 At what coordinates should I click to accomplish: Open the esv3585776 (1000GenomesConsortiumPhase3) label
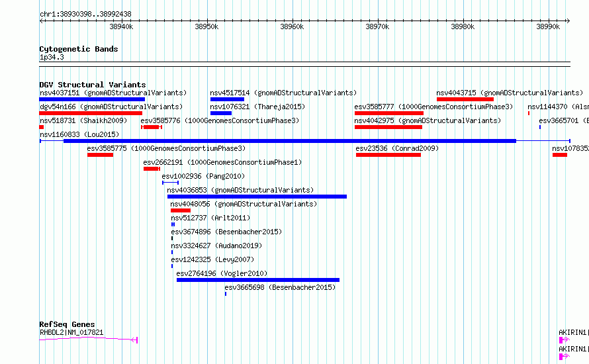(220, 120)
